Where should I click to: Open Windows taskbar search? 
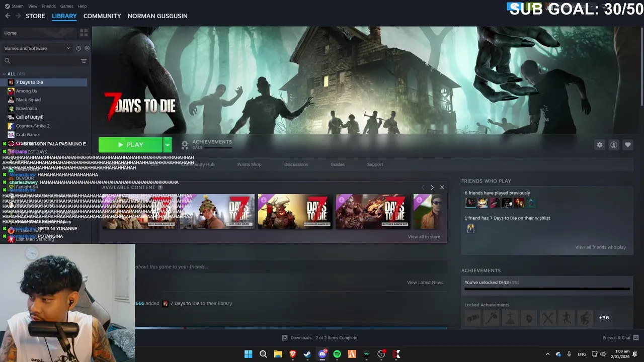[x=263, y=354]
